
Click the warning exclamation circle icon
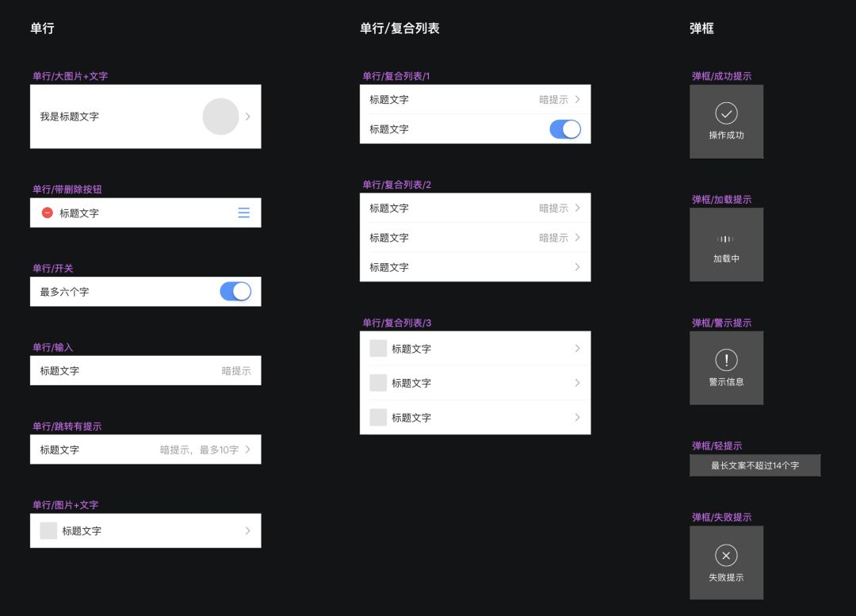click(x=726, y=360)
